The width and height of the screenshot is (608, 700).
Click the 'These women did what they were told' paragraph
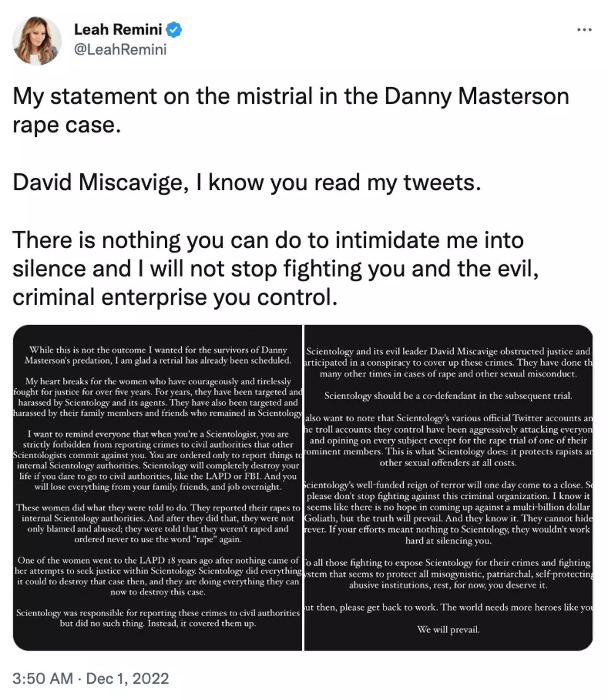(x=157, y=523)
